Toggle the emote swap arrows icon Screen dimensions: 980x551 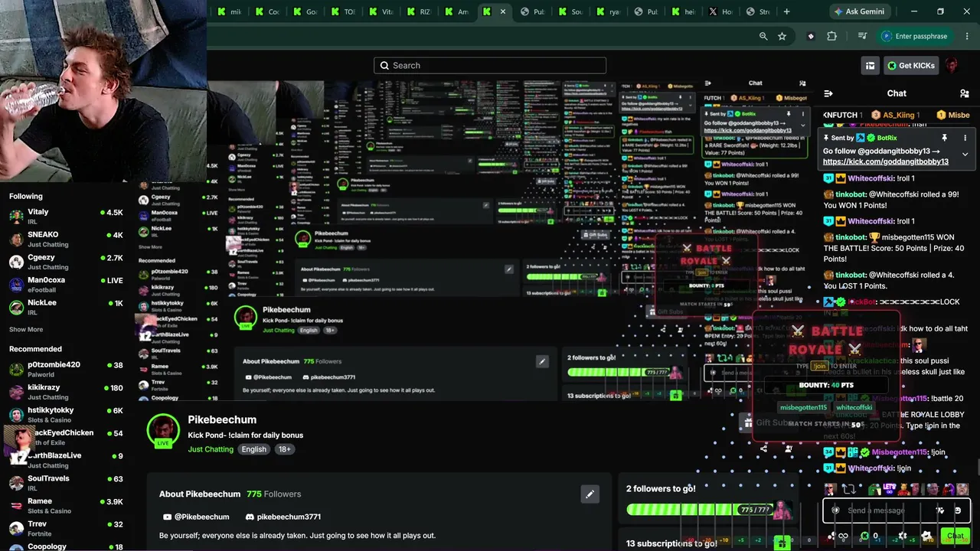[848, 489]
